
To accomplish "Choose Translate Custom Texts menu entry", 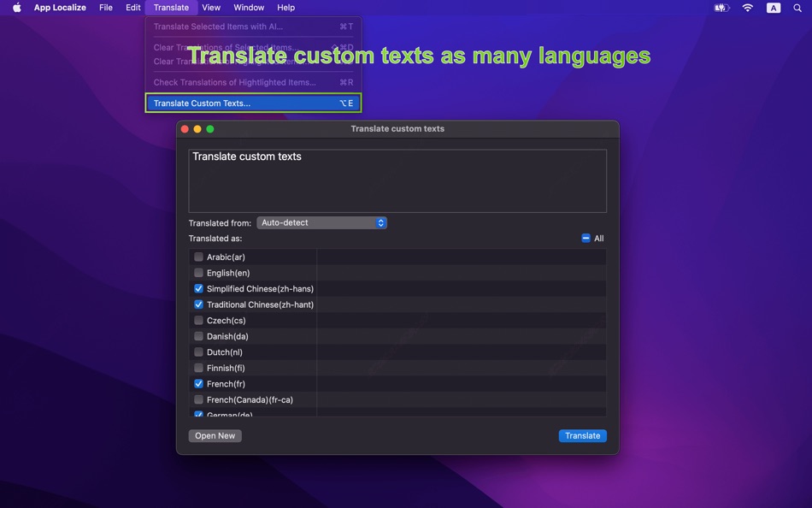I will pyautogui.click(x=253, y=103).
